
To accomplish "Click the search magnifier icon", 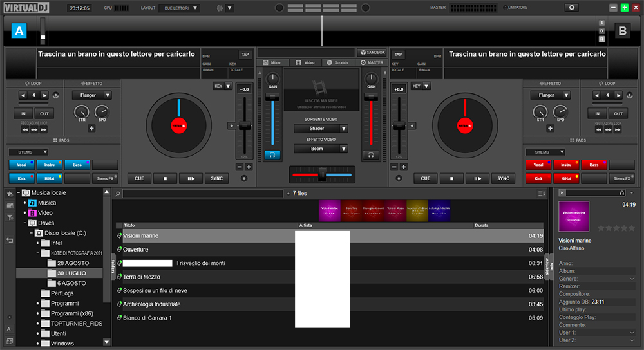I will [x=118, y=194].
